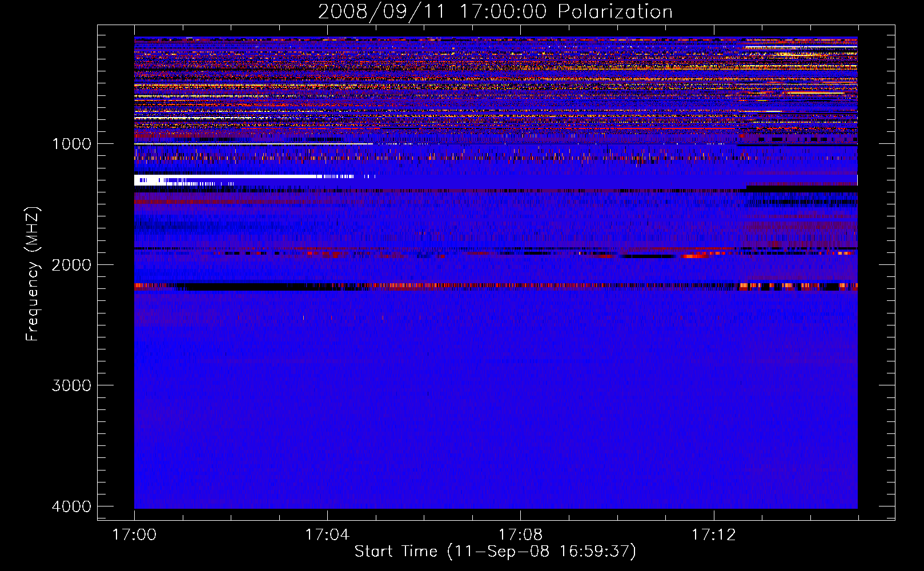Click the 17:08 time tick label
The image size is (924, 571).
(520, 535)
